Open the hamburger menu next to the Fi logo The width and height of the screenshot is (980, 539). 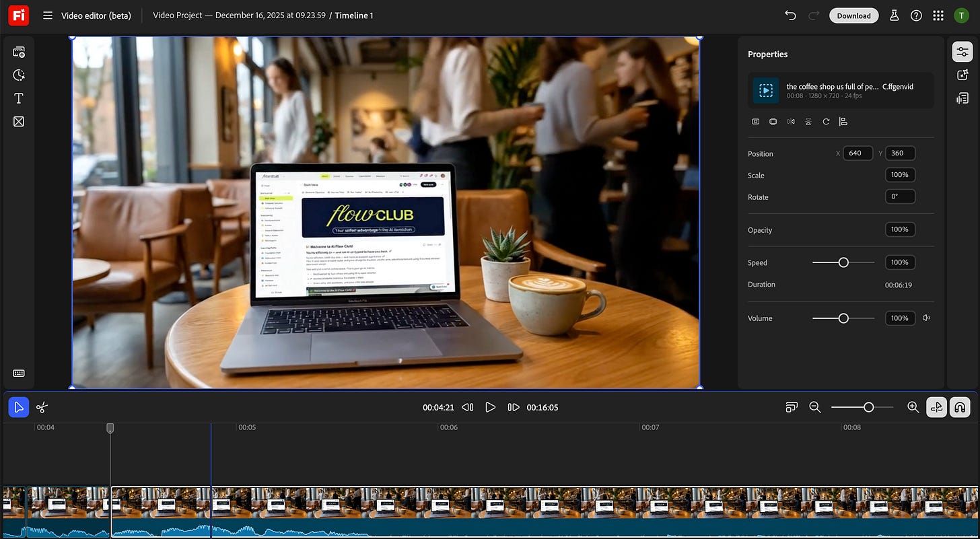(x=47, y=15)
